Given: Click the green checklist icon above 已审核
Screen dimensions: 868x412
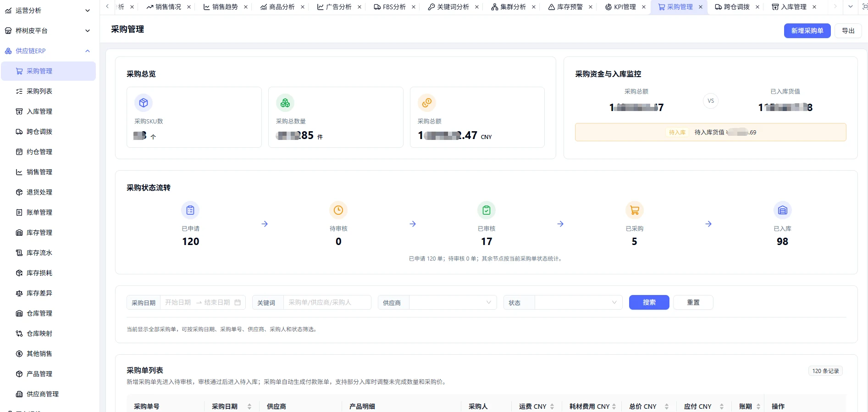Looking at the screenshot, I should coord(487,210).
